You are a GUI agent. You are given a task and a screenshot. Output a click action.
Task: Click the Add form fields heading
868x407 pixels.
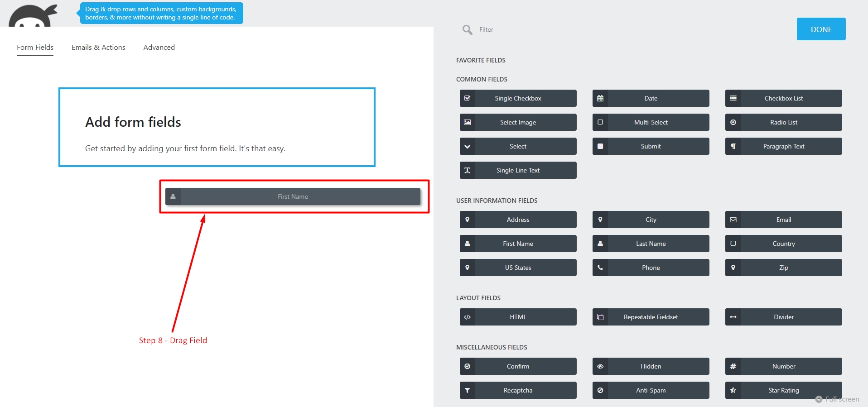[133, 122]
